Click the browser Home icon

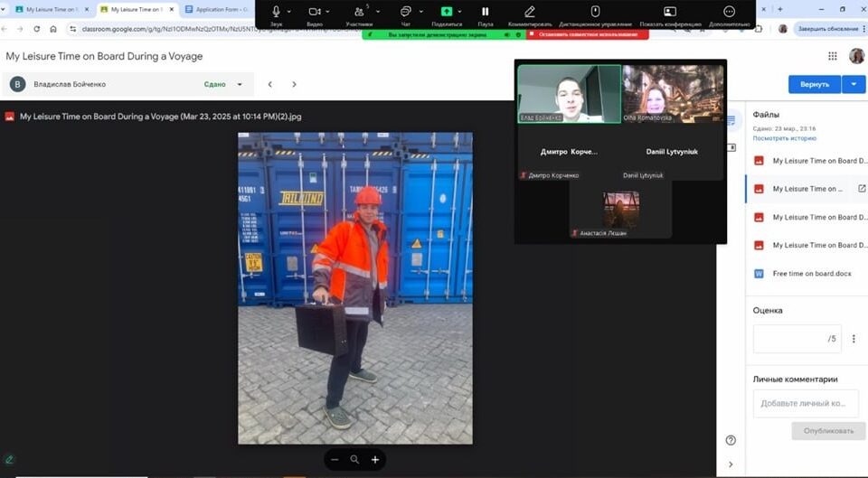tap(53, 29)
